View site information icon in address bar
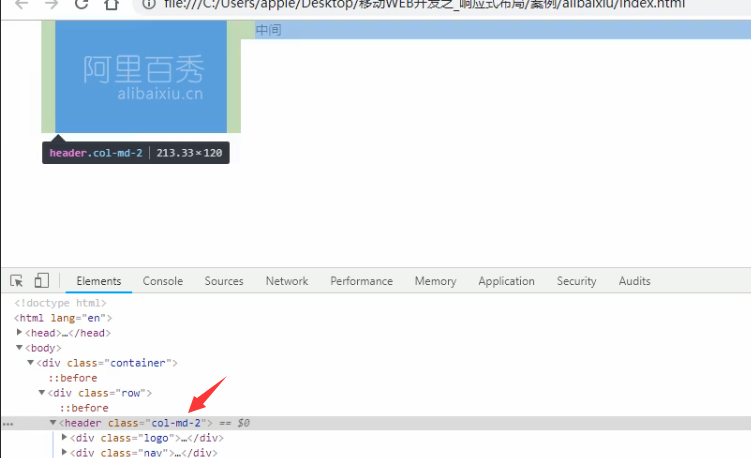 (x=149, y=4)
